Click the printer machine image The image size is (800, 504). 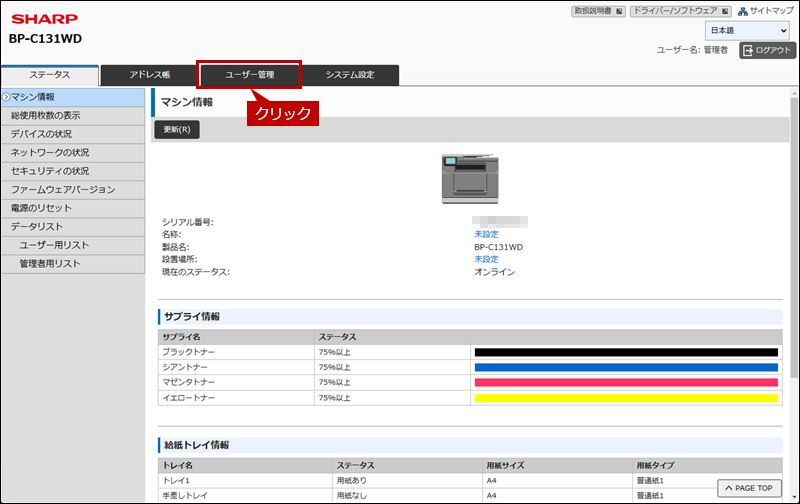tap(470, 179)
